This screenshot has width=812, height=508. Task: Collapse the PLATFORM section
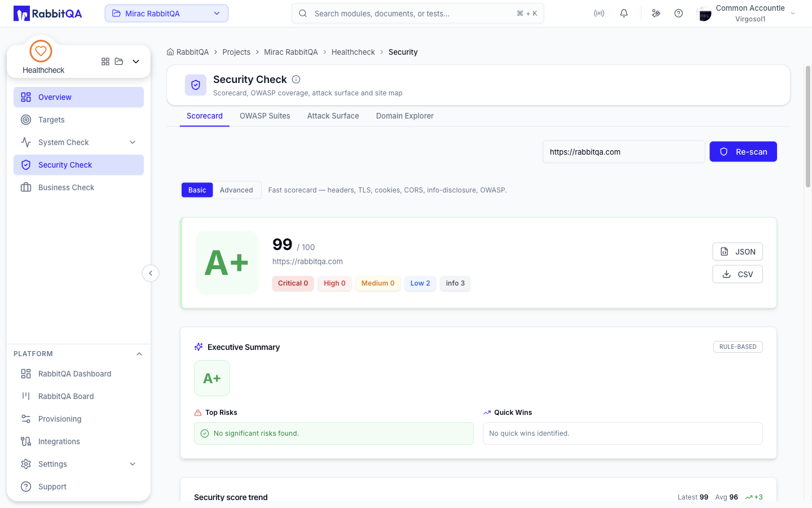(139, 354)
